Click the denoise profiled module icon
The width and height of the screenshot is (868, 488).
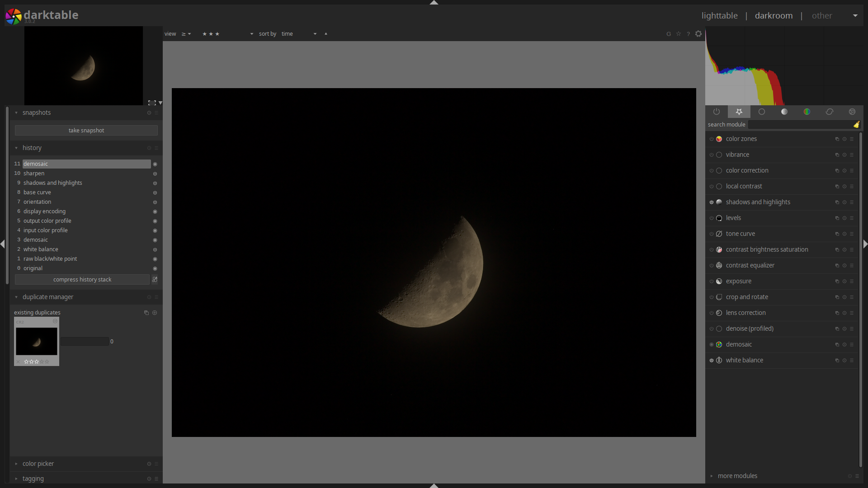click(720, 328)
